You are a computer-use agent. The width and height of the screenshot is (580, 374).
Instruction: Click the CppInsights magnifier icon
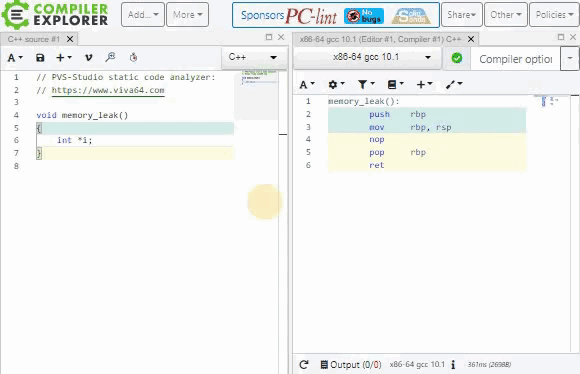tap(110, 57)
